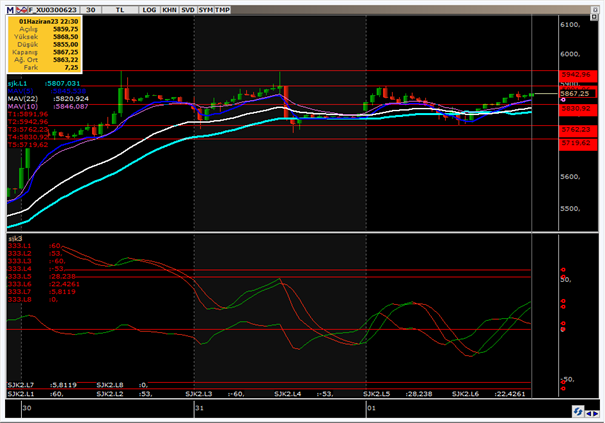Click the 333.L6 value 22,4261 row

pyautogui.click(x=44, y=284)
